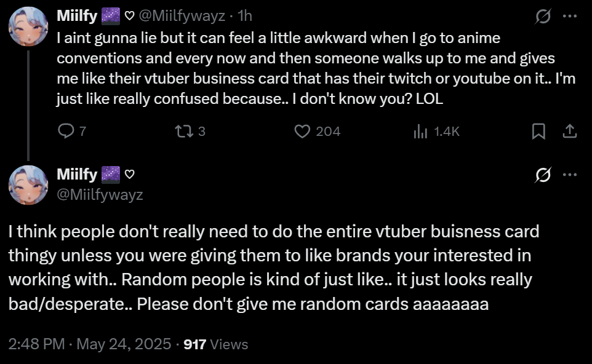Share the first tweet via share icon

[569, 132]
